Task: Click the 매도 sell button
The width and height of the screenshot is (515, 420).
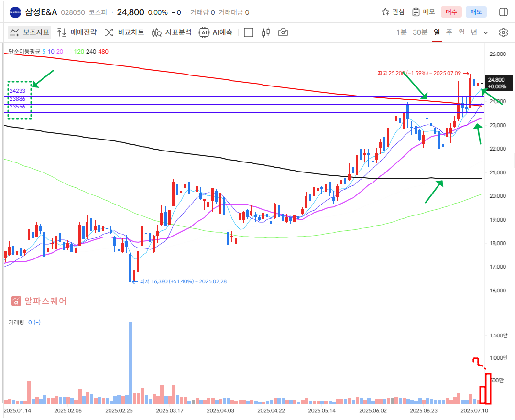Action: point(476,12)
